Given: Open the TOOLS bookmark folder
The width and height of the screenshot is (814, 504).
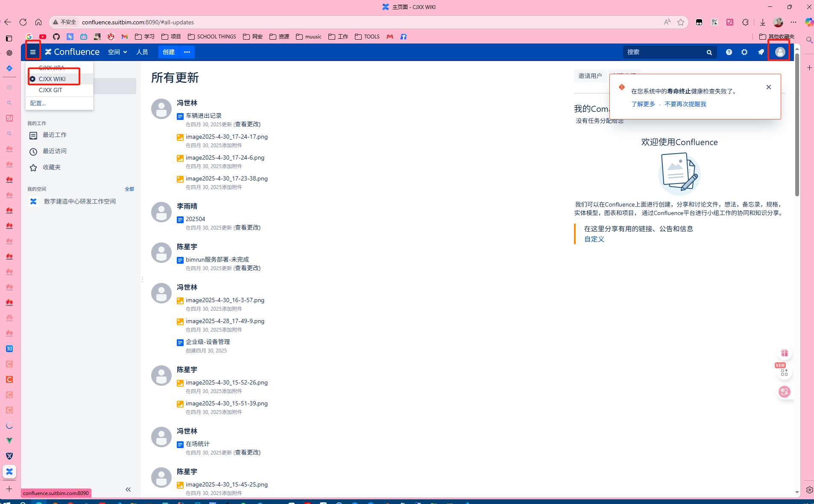Looking at the screenshot, I should 367,37.
